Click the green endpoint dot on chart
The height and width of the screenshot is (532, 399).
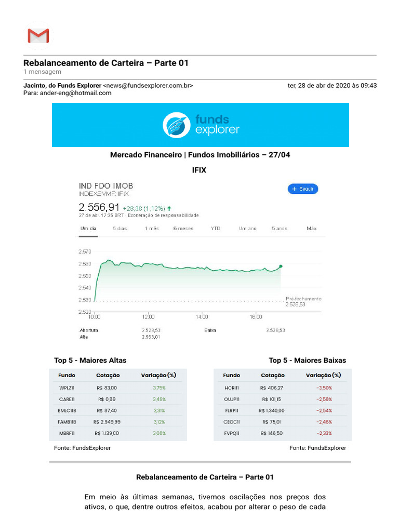click(281, 267)
